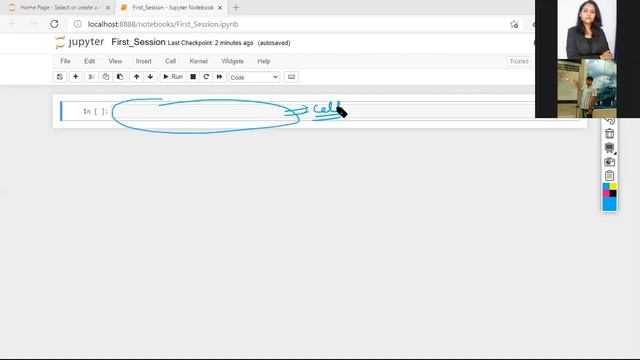Click the presenter webcam video

(x=587, y=29)
